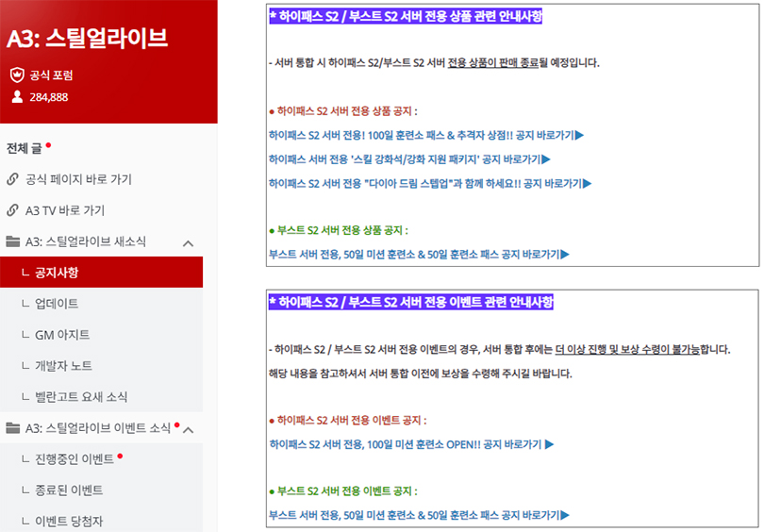764x532 pixels.
Task: Open first 부스트 서버 전용 50일 미션 훈련소 link under 상품 공지
Action: (419, 255)
